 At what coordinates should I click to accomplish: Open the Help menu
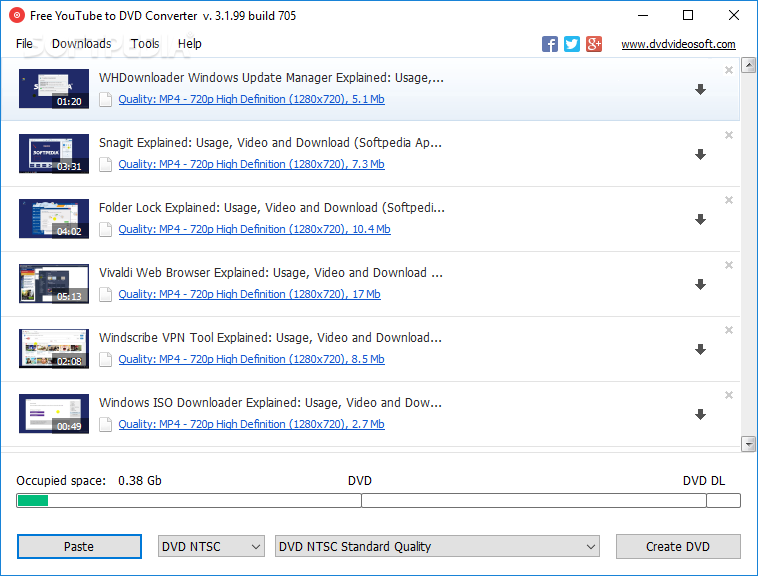coord(190,44)
